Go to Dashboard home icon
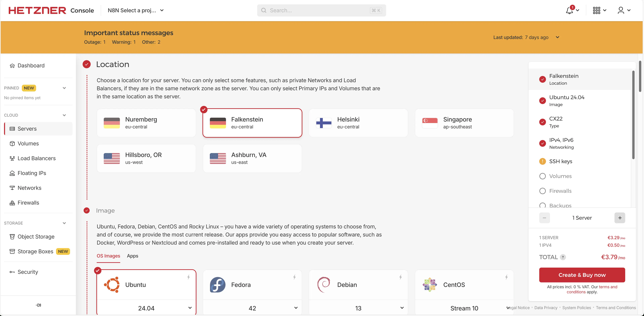The image size is (644, 316). point(12,66)
